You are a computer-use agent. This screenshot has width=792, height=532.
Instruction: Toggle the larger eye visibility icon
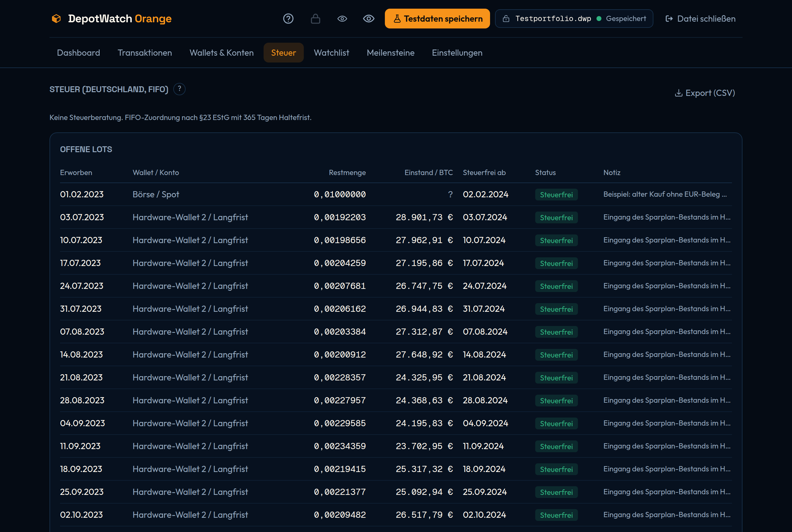pyautogui.click(x=368, y=19)
